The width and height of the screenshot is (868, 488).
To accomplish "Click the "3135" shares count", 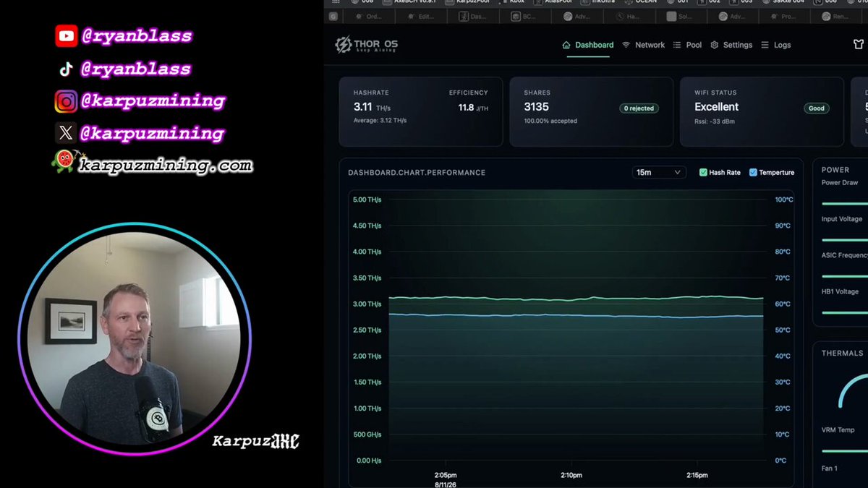I will 537,106.
